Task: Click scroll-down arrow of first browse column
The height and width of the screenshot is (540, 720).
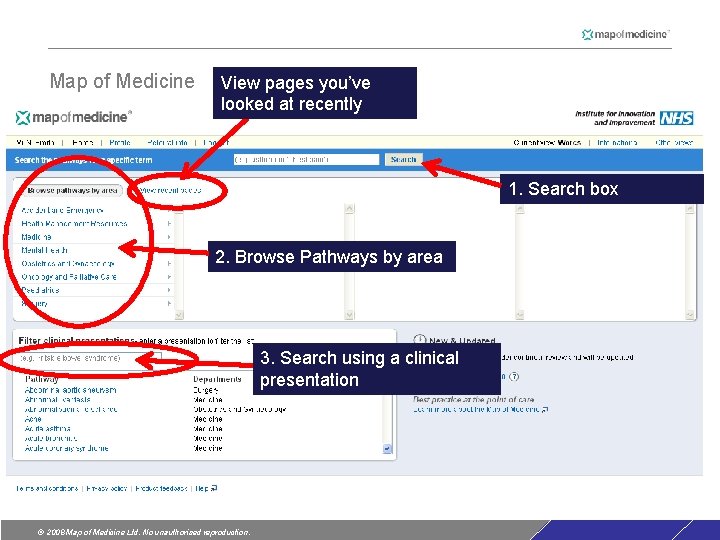Action: (x=179, y=315)
